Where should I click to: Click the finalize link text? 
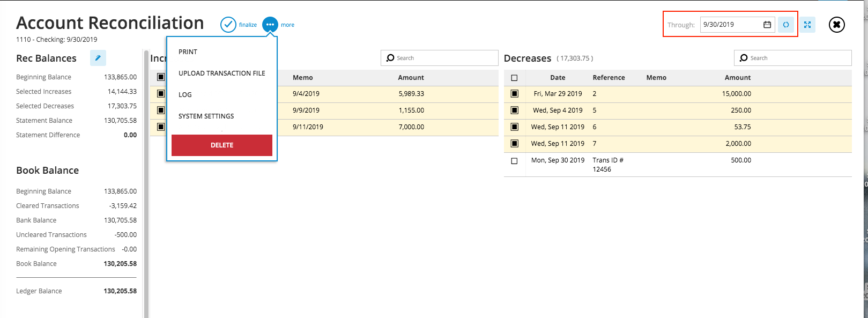pos(248,25)
